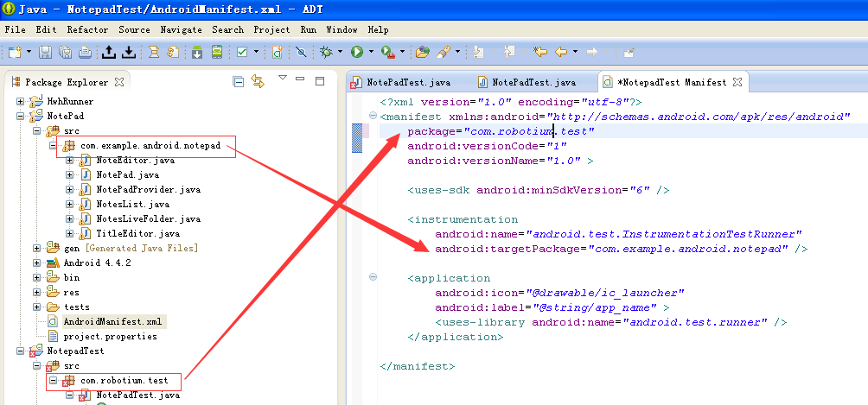This screenshot has height=405, width=868.
Task: Open the lint checkmark dropdown arrow
Action: pos(256,52)
